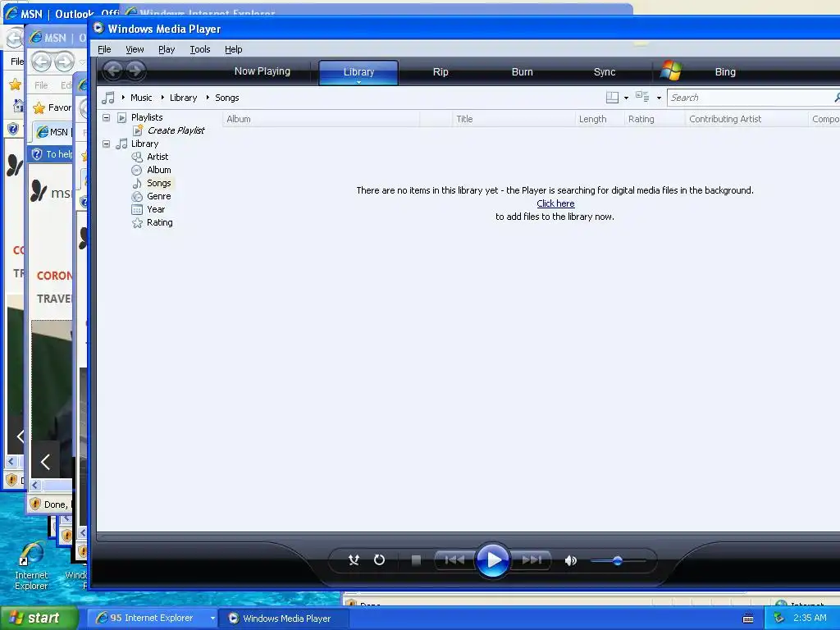Viewport: 840px width, 630px height.
Task: Click the layout options icon
Action: (x=612, y=98)
